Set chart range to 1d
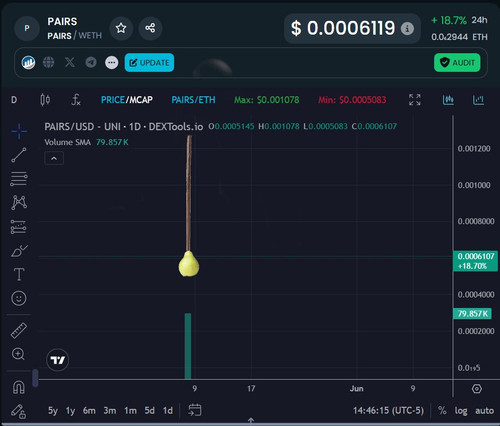The height and width of the screenshot is (426, 500). click(168, 410)
